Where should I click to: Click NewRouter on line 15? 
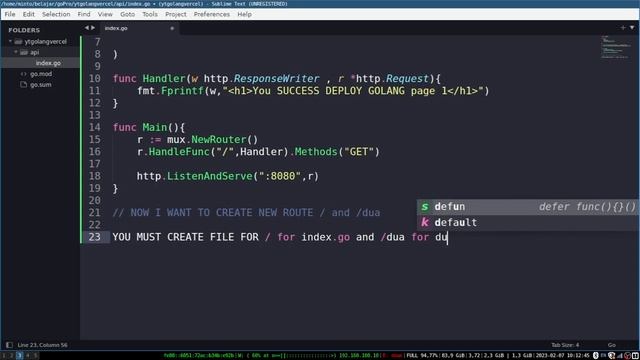click(219, 140)
